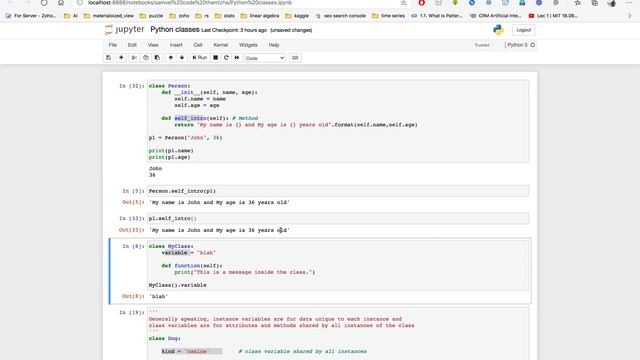This screenshot has height=360, width=640.
Task: Restart the kernel icon
Action: pyautogui.click(x=226, y=58)
